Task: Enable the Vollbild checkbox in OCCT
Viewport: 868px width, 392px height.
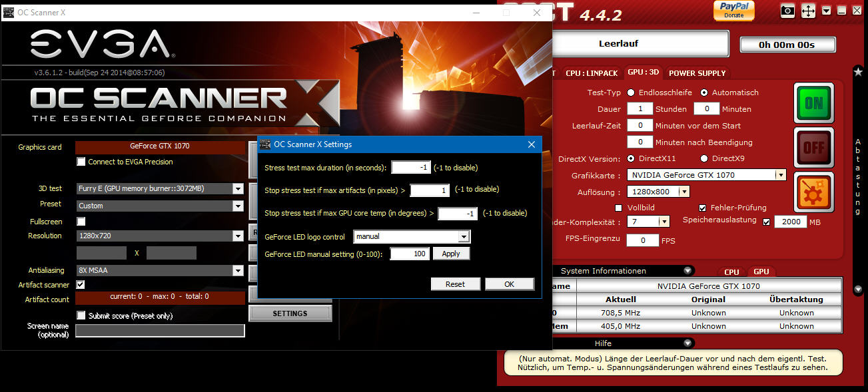Action: click(x=618, y=208)
